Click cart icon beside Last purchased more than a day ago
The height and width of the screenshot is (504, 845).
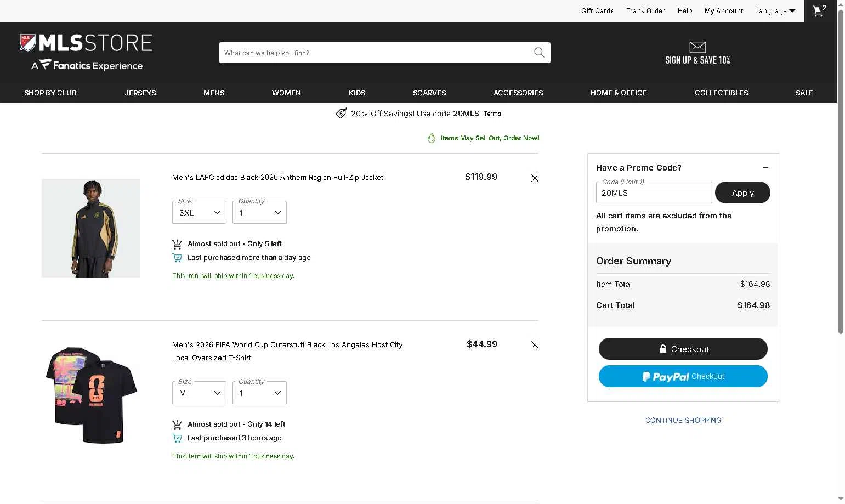point(177,258)
